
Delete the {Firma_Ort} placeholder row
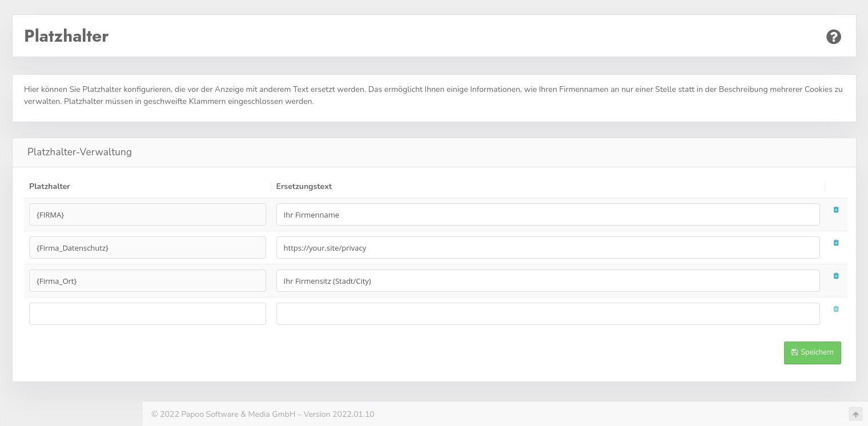(836, 276)
